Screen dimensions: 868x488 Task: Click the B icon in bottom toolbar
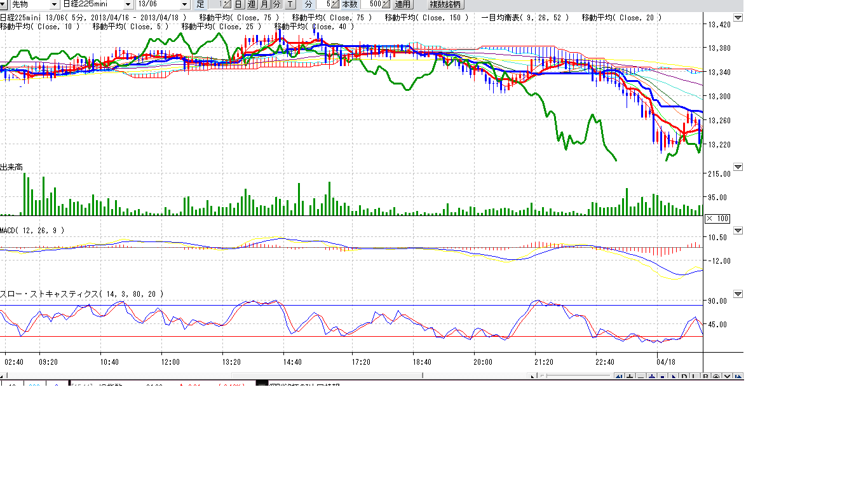coord(706,377)
